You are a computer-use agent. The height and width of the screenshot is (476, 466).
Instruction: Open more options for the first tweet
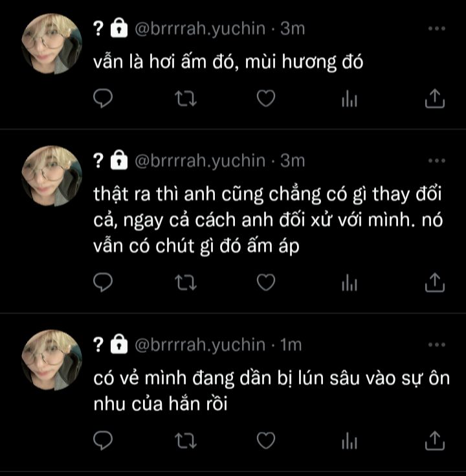point(437,28)
